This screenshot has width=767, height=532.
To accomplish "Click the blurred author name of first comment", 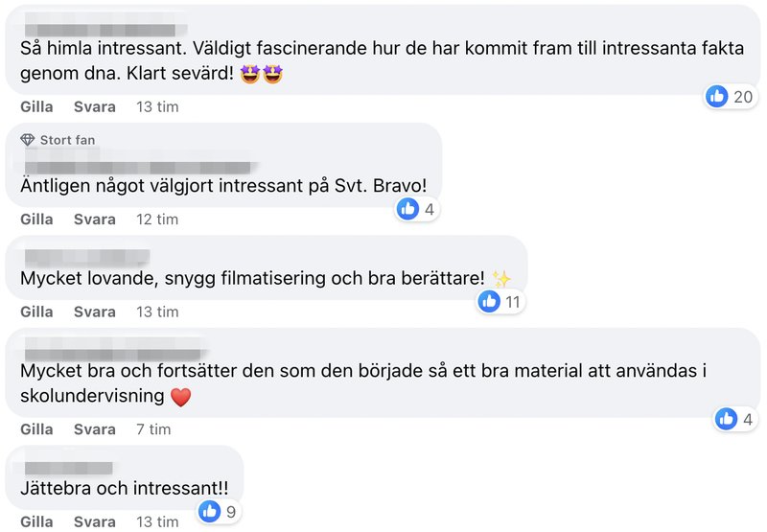I will [101, 30].
